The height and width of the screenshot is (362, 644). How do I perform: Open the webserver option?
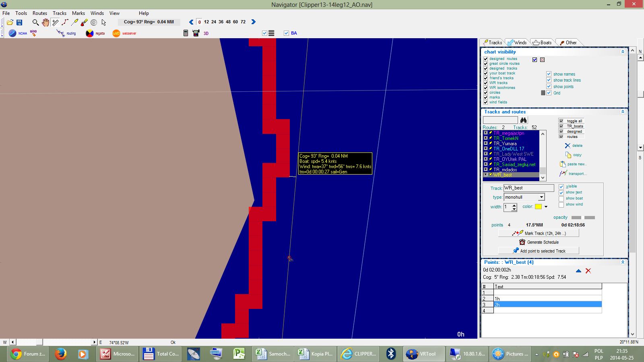tap(124, 33)
